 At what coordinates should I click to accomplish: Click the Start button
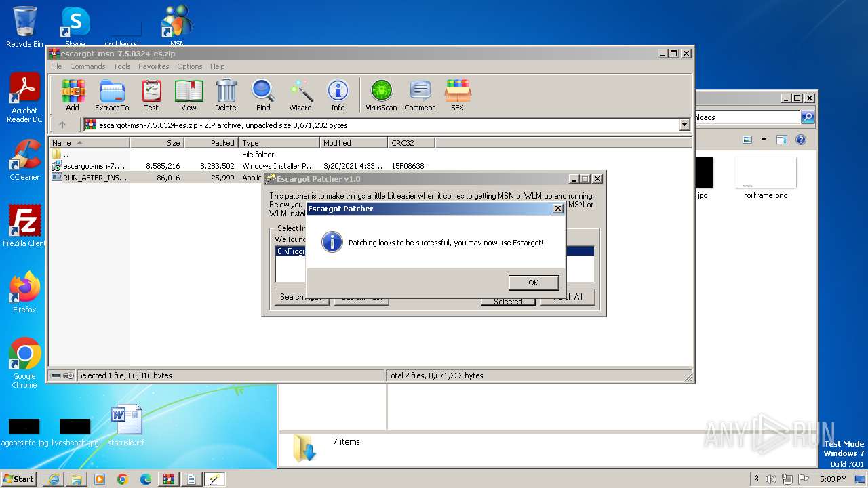click(x=18, y=479)
